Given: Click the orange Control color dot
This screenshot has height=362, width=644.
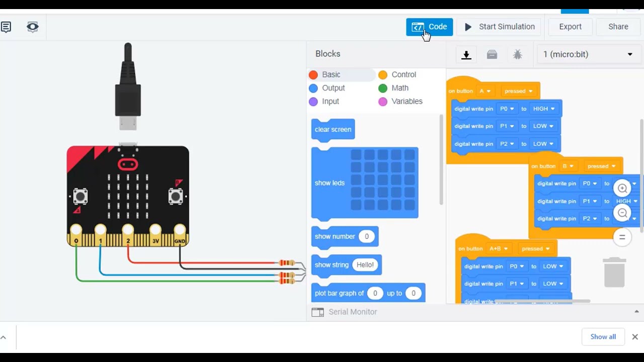Looking at the screenshot, I should pyautogui.click(x=383, y=75).
